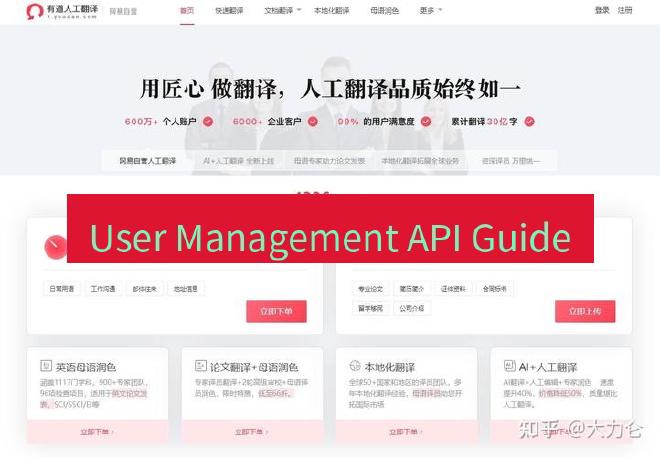Click the 合同标书 tag

pos(495,289)
